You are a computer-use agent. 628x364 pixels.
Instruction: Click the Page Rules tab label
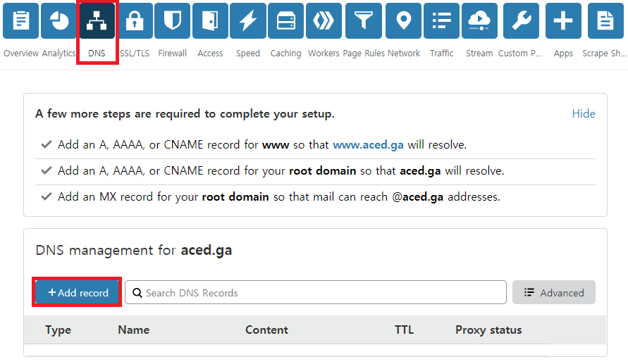point(364,54)
